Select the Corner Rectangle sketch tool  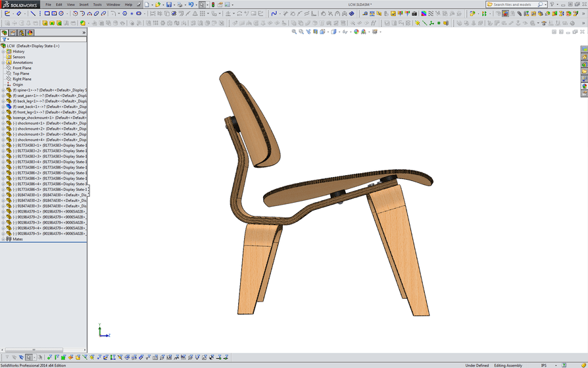click(x=47, y=14)
